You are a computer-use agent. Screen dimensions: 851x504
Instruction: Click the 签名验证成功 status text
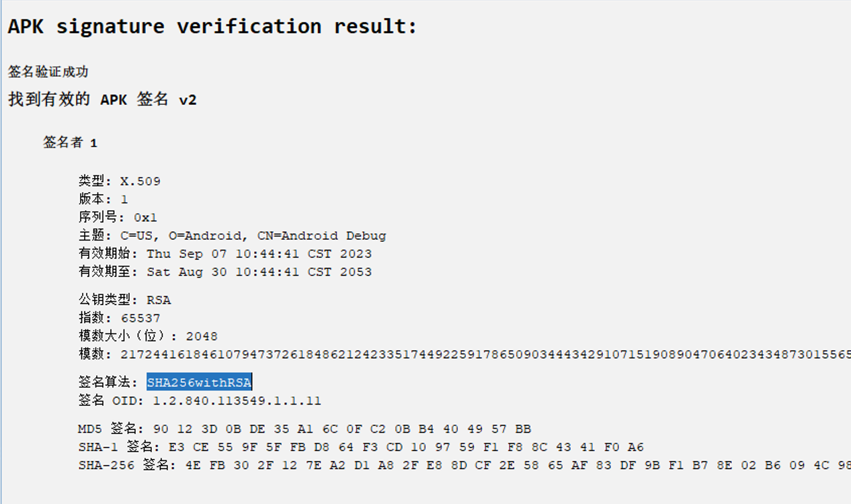pos(48,72)
